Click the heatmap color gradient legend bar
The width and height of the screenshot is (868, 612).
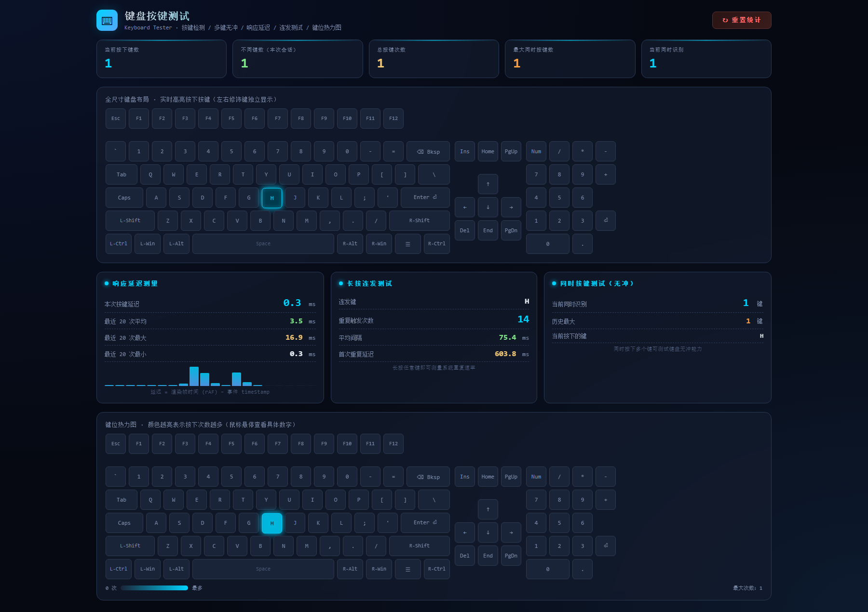click(x=154, y=588)
